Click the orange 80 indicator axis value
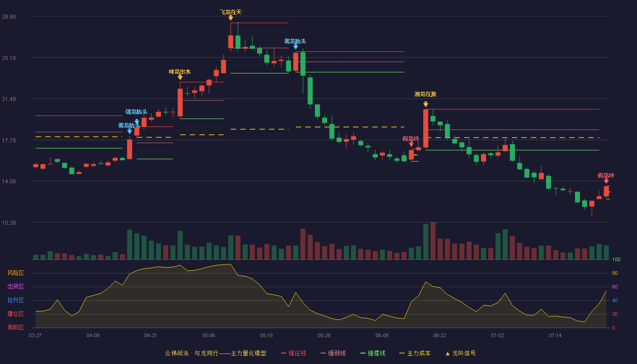Image resolution: width=637 pixels, height=364 pixels. (615, 273)
